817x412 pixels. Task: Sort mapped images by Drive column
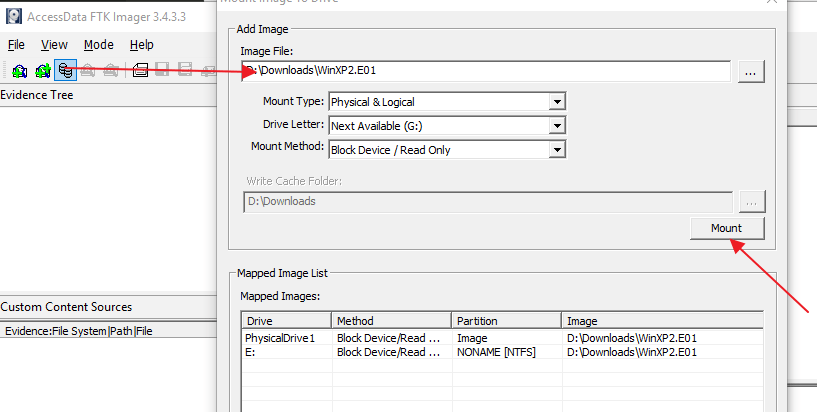tap(286, 320)
